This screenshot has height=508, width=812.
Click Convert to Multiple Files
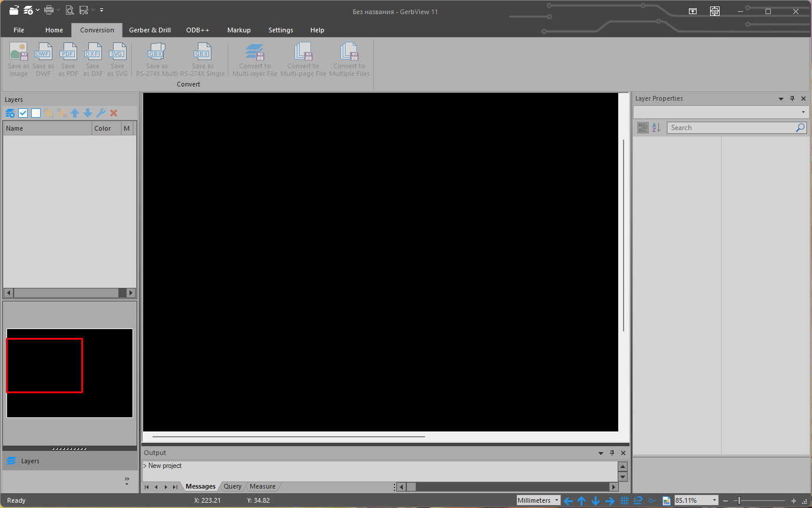(x=349, y=59)
